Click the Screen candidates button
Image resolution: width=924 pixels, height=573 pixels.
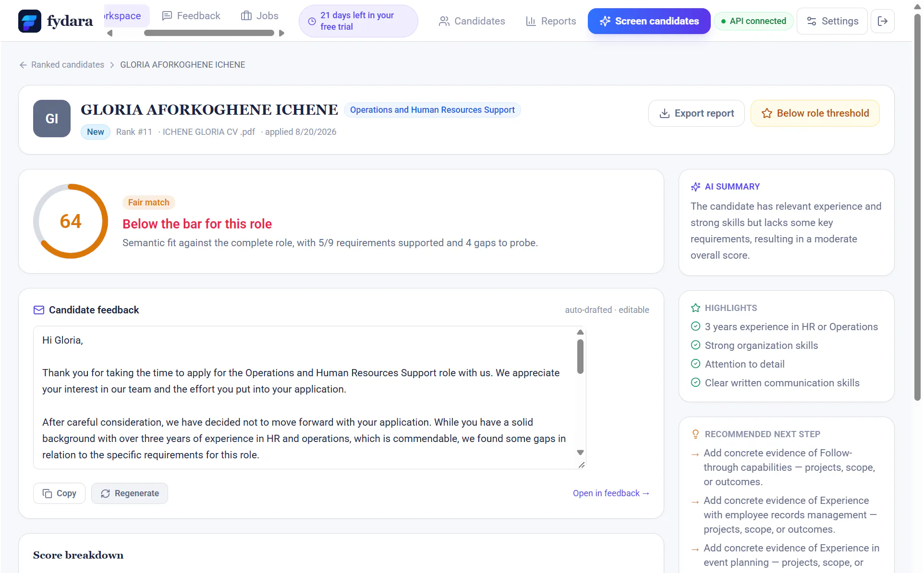[649, 21]
